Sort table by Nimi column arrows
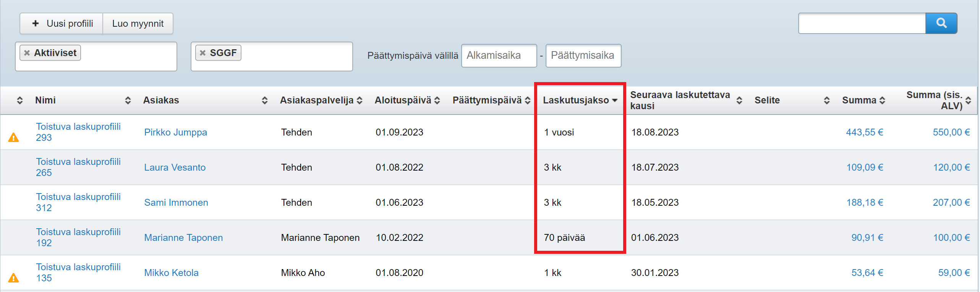This screenshot has height=292, width=980. (128, 100)
